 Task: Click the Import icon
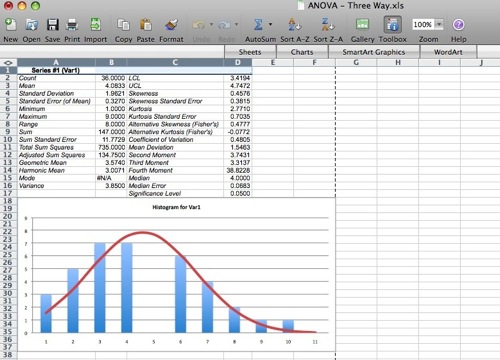click(x=95, y=25)
